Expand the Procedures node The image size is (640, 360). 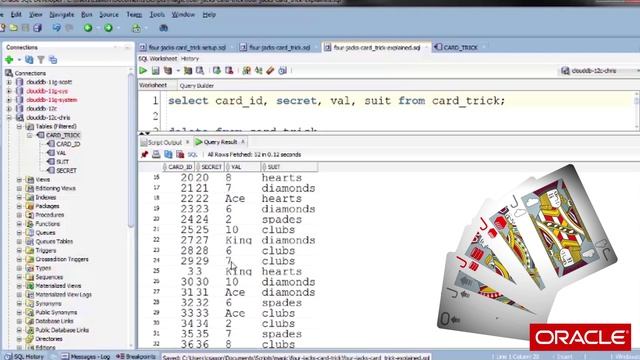coord(19,215)
